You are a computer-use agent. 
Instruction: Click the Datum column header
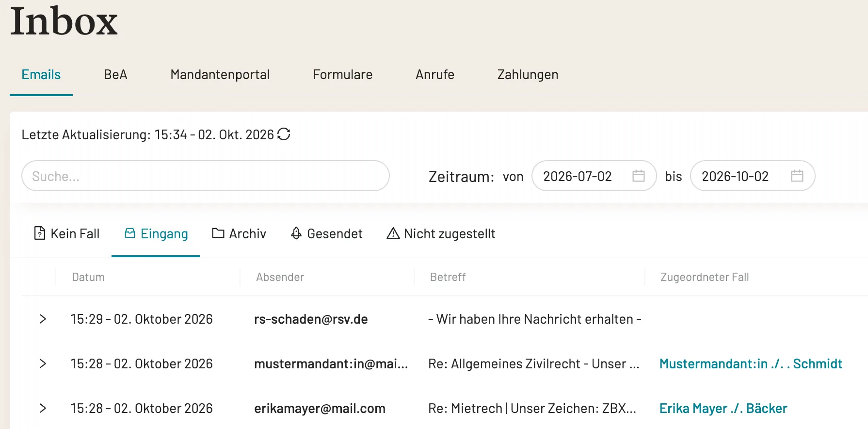click(88, 277)
